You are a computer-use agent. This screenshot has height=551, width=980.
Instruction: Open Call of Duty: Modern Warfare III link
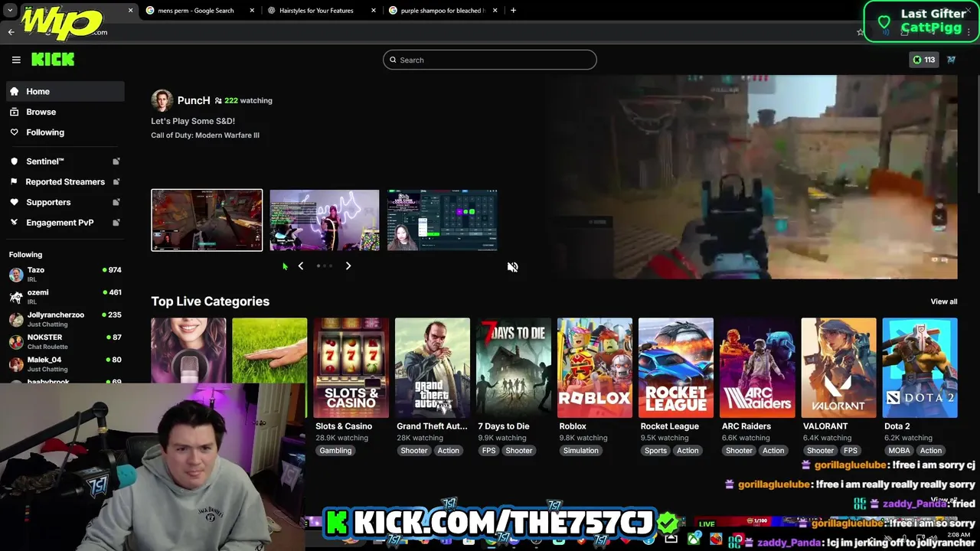pos(205,135)
